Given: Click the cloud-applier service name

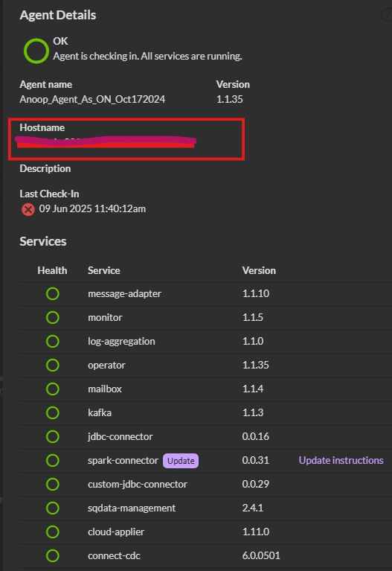Looking at the screenshot, I should click(116, 532).
